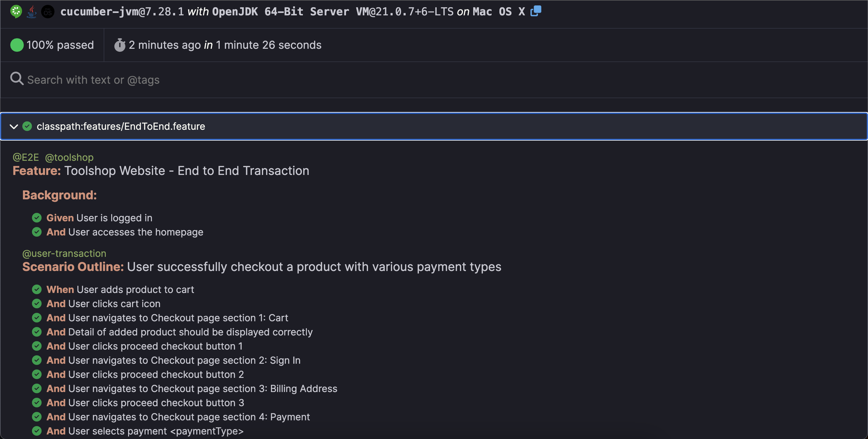Viewport: 868px width, 439px height.
Task: Click the checkmark next to 'User adds product to cart'
Action: pyautogui.click(x=37, y=290)
